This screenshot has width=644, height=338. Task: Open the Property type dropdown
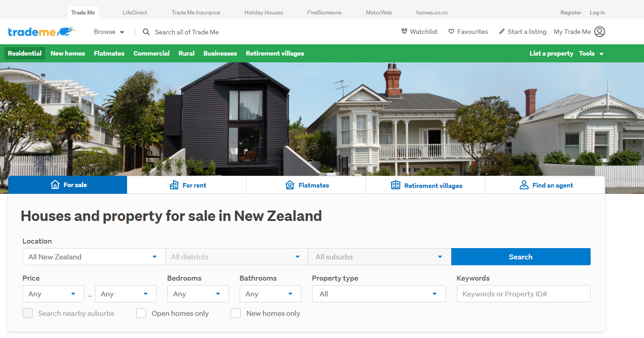click(379, 294)
